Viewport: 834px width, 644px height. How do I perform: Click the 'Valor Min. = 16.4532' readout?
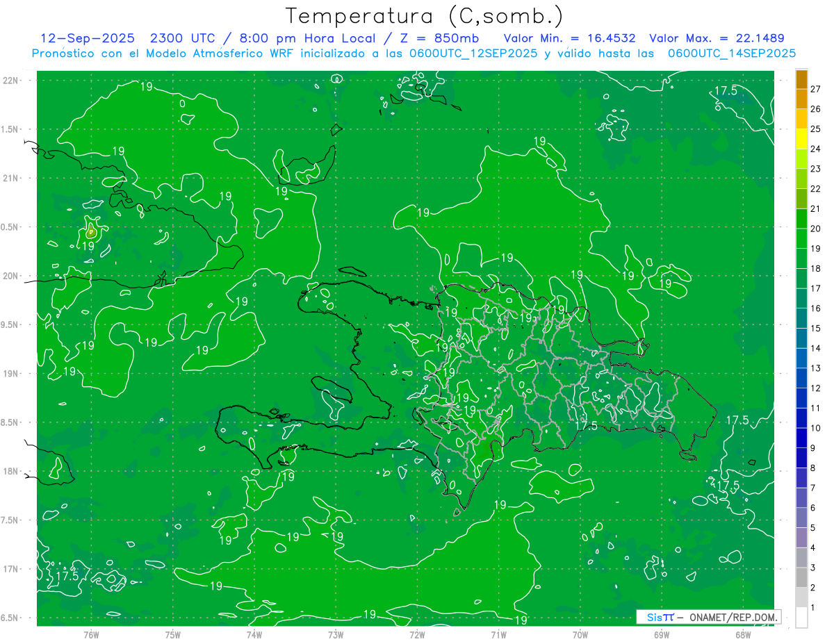point(571,38)
